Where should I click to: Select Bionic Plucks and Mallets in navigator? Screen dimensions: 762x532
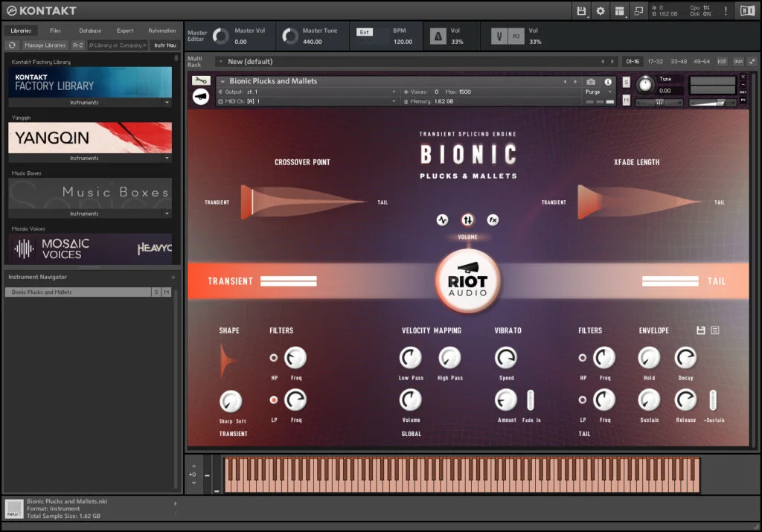click(x=77, y=292)
